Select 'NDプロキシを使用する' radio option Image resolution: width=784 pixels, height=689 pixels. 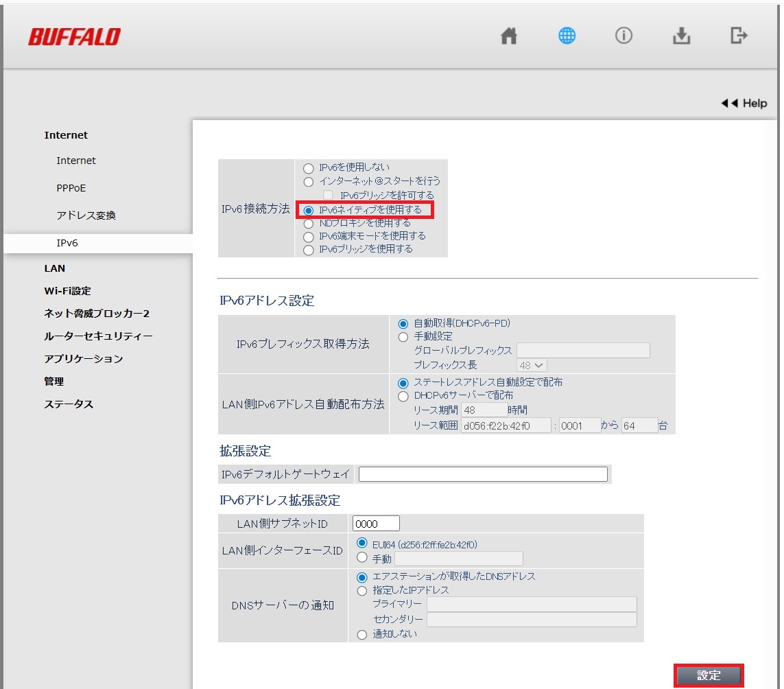click(x=309, y=223)
